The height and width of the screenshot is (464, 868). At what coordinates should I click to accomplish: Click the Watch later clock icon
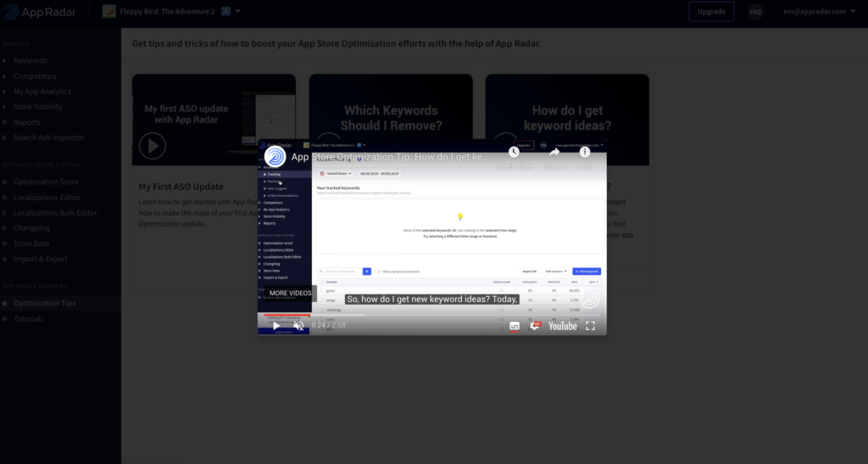coord(514,152)
